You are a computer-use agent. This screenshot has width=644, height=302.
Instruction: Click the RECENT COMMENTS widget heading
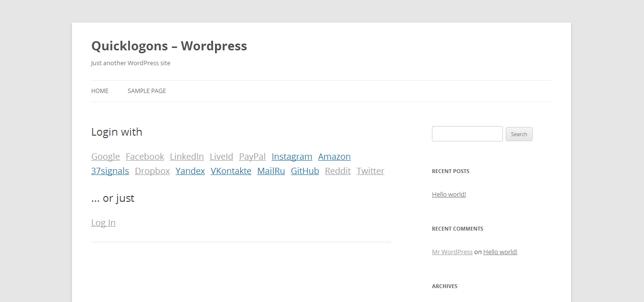pos(457,229)
